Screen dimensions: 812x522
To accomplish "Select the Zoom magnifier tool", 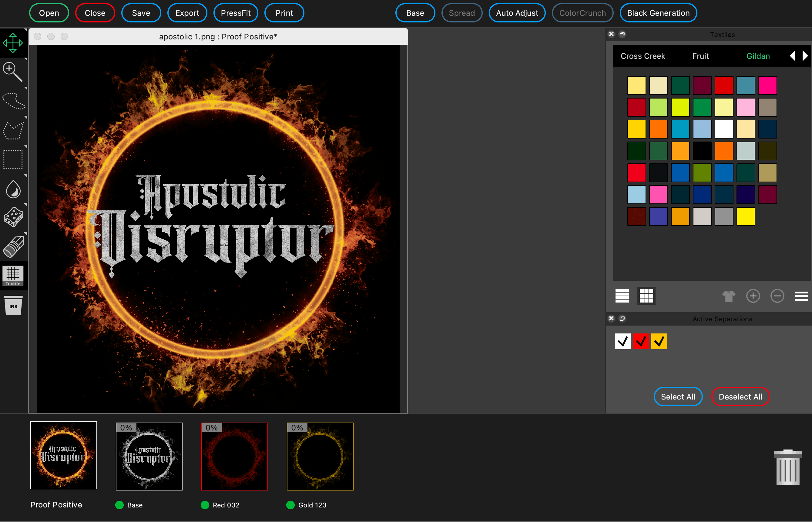I will pyautogui.click(x=13, y=72).
